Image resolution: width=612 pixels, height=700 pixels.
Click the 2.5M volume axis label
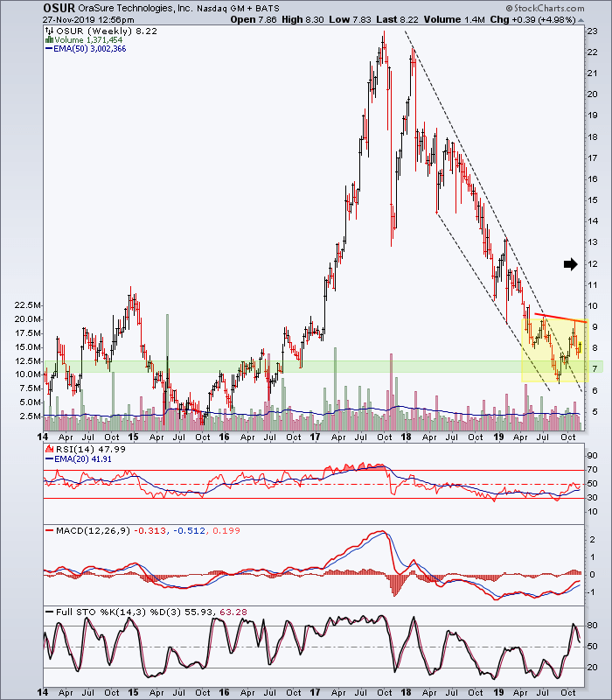pyautogui.click(x=30, y=416)
